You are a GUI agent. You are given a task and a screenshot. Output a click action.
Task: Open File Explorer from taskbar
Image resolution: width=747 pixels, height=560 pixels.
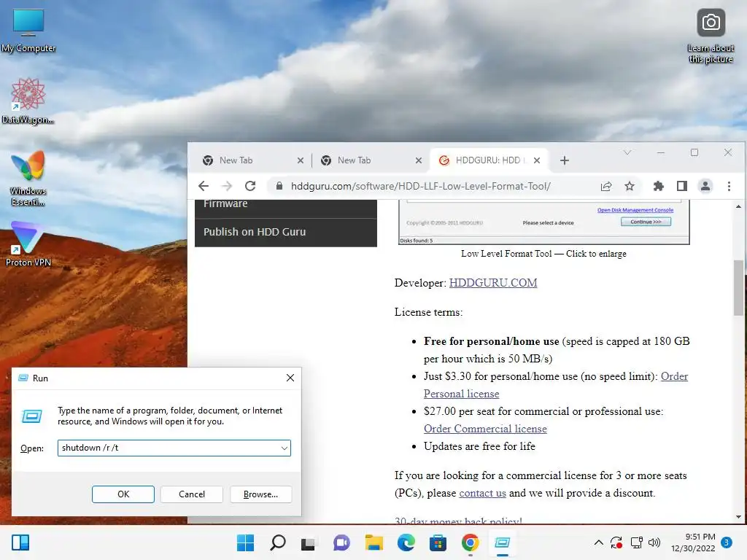(374, 542)
